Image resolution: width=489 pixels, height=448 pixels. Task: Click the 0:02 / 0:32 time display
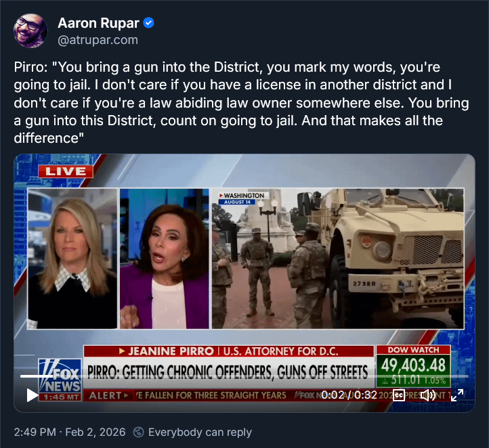(x=349, y=395)
